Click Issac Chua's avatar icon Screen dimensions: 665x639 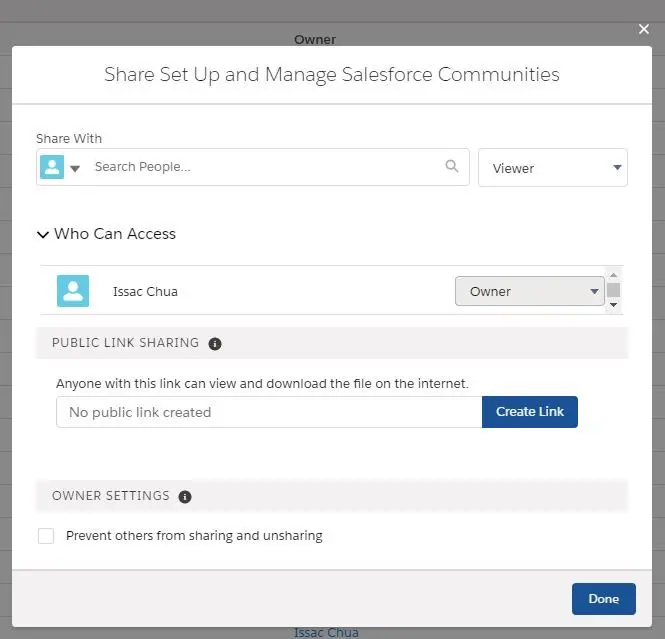73,291
